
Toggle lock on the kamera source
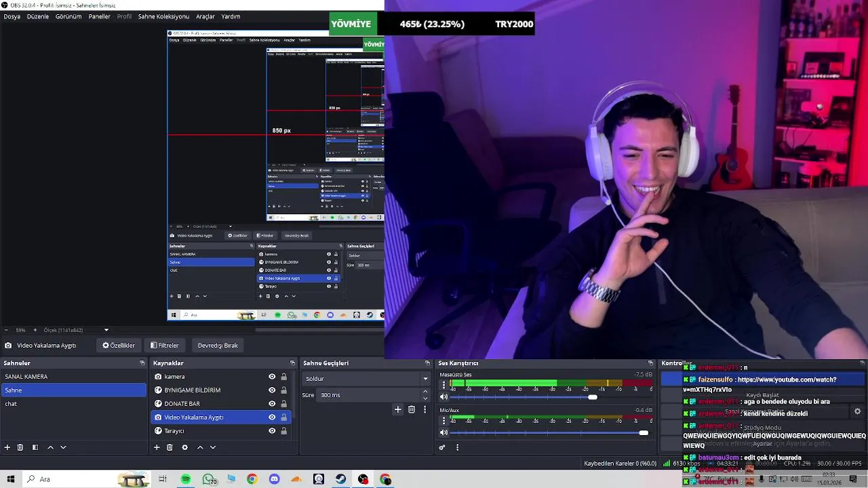click(284, 377)
